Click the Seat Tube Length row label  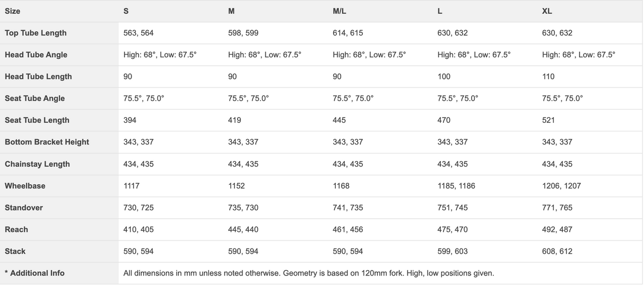coord(37,120)
